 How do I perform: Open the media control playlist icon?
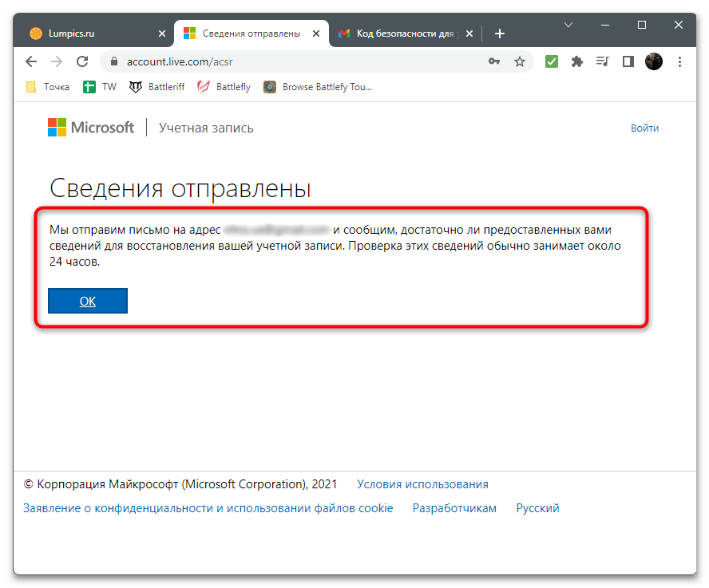pos(602,61)
